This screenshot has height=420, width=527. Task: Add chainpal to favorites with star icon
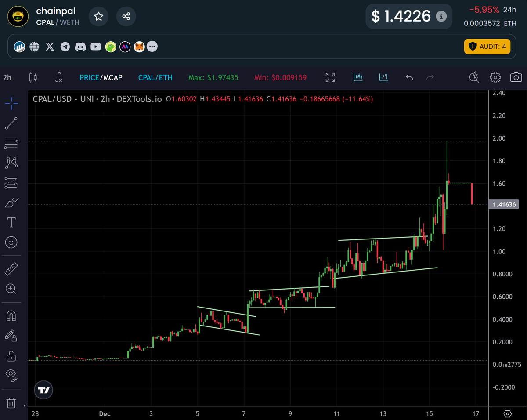tap(99, 16)
